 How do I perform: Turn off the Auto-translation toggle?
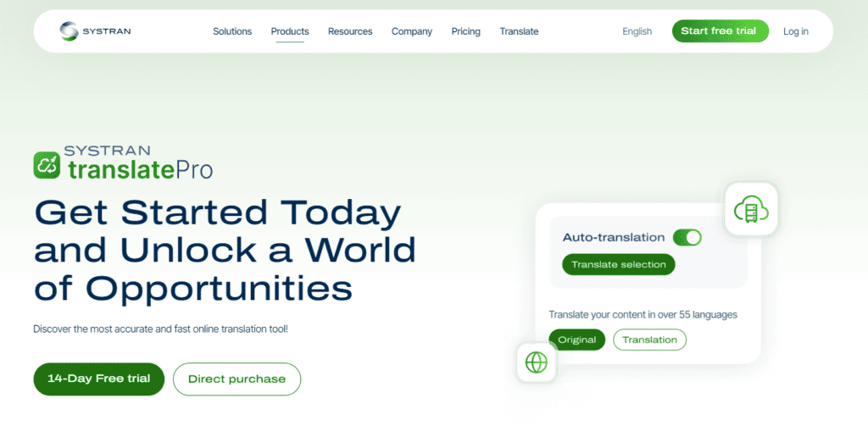687,238
